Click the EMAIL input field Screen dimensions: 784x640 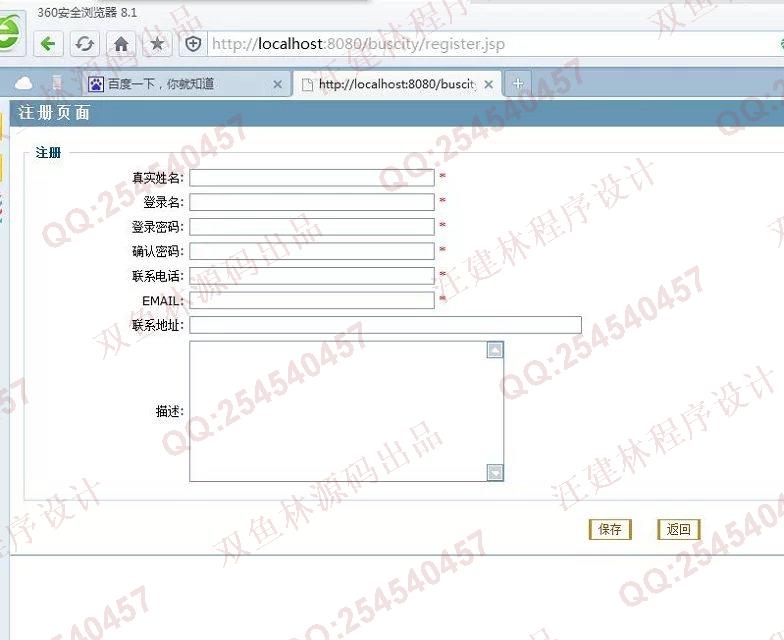pos(312,300)
